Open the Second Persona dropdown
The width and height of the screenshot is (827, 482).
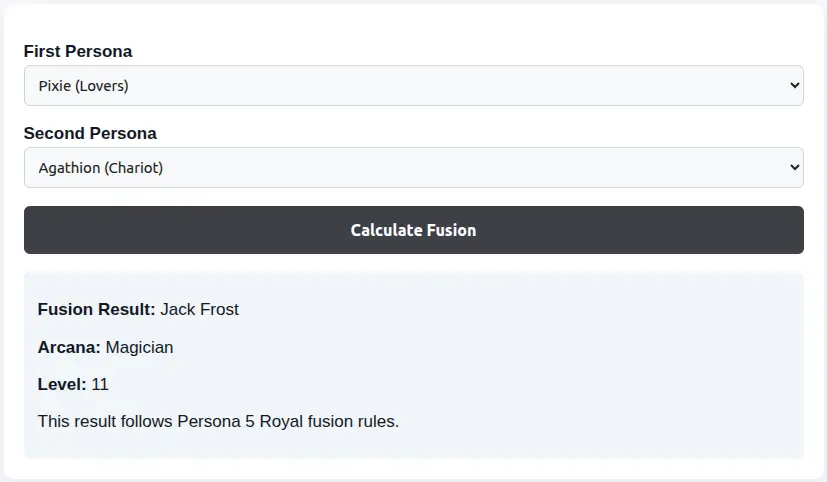tap(413, 168)
